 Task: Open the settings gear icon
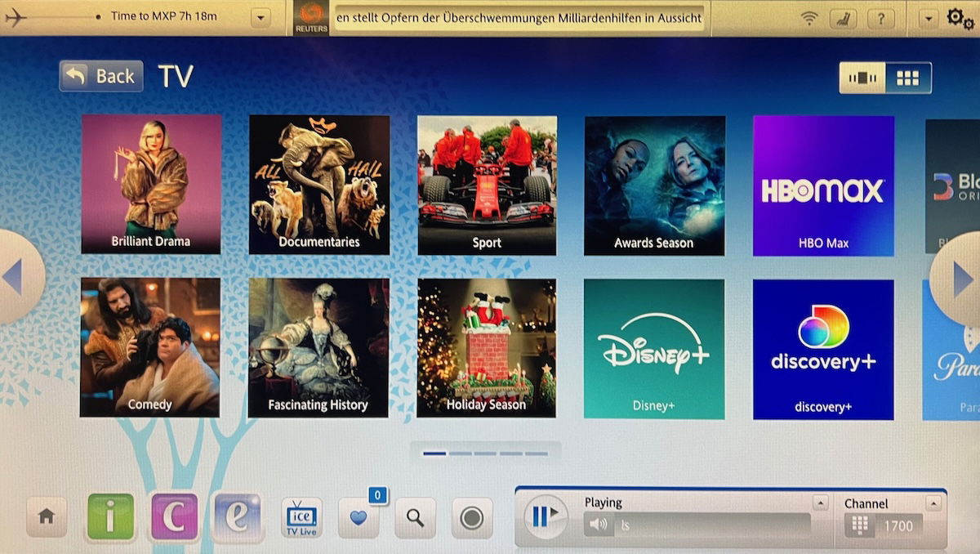[959, 18]
